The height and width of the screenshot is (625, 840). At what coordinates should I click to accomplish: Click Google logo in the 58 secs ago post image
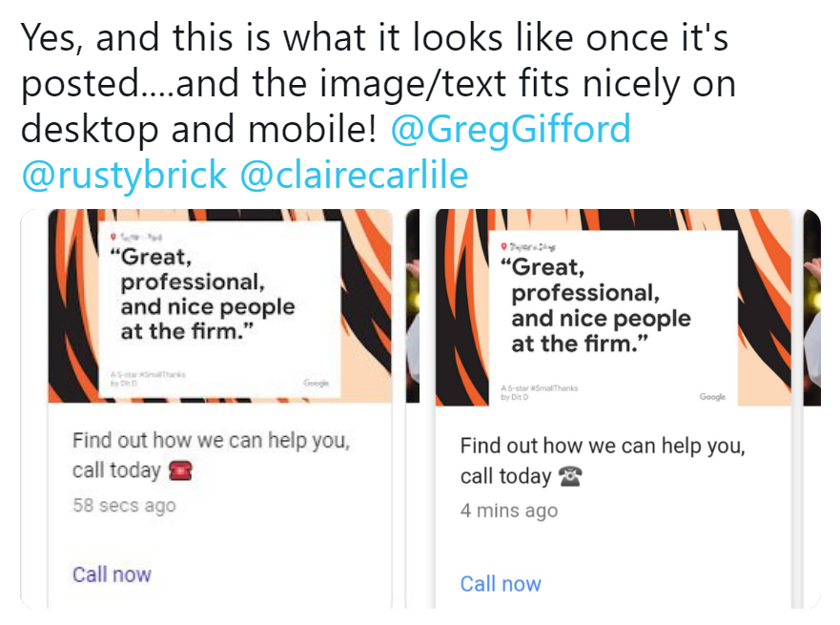pyautogui.click(x=316, y=383)
